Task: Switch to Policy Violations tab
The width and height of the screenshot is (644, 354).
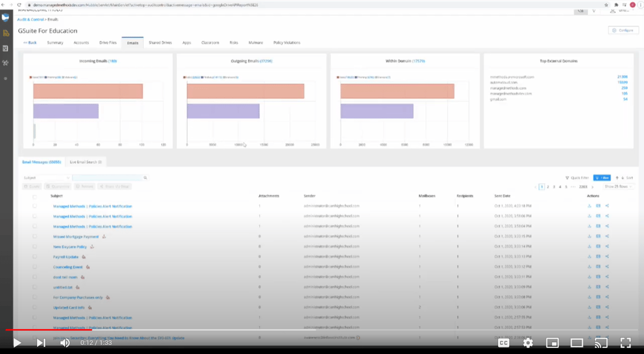Action: coord(287,42)
